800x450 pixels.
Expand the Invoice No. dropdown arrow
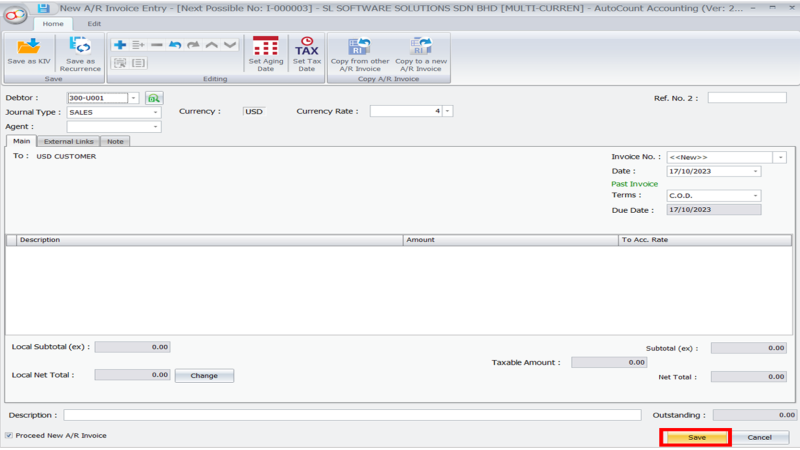click(780, 157)
